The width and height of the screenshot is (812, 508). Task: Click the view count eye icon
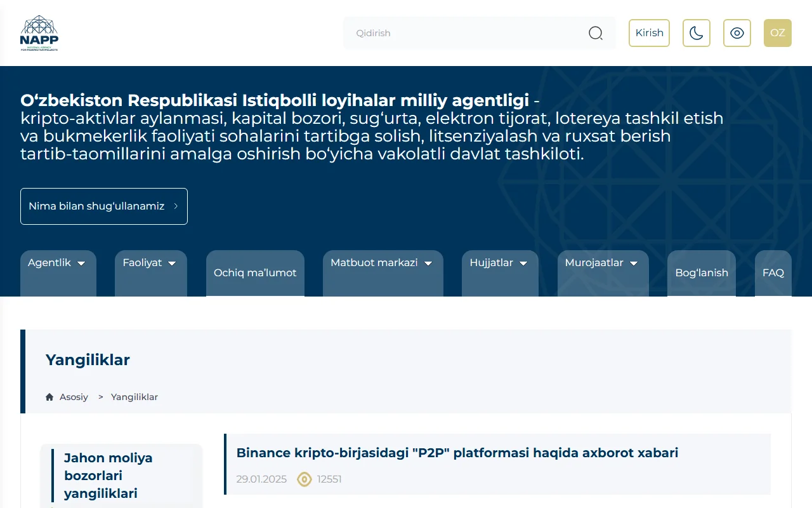click(304, 479)
